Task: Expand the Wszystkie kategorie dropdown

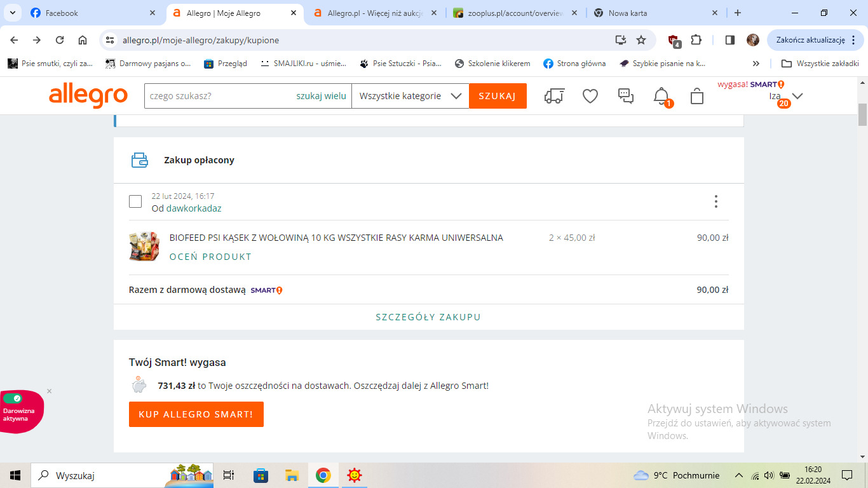Action: [x=410, y=96]
